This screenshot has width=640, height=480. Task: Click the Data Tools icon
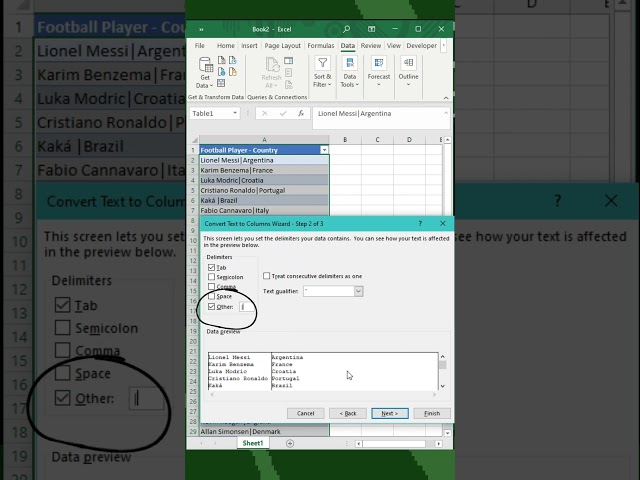[350, 63]
